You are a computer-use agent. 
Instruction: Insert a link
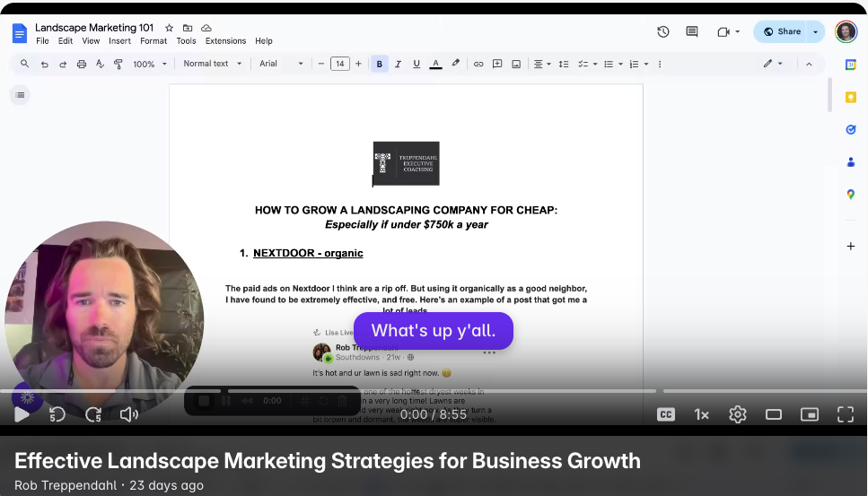(478, 65)
